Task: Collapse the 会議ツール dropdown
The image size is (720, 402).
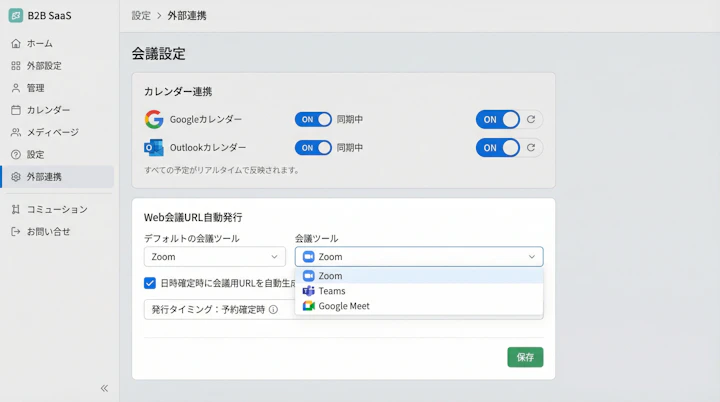Action: click(419, 257)
